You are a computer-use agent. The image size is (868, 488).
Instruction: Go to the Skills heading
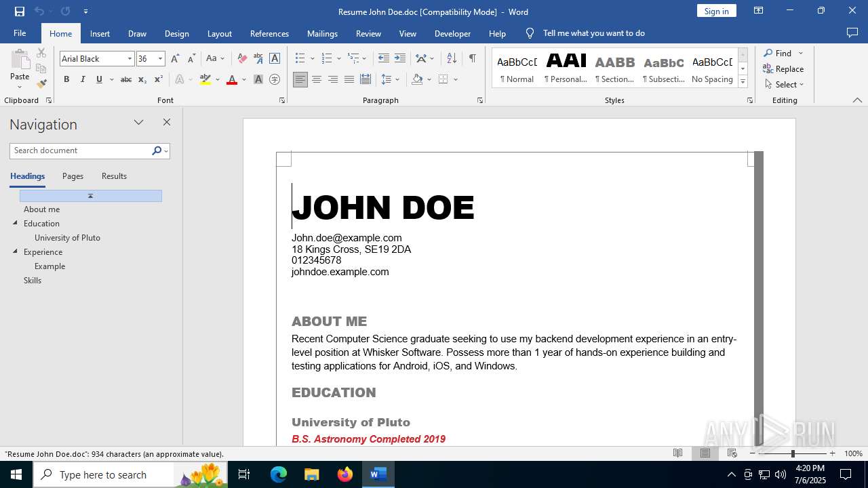33,281
